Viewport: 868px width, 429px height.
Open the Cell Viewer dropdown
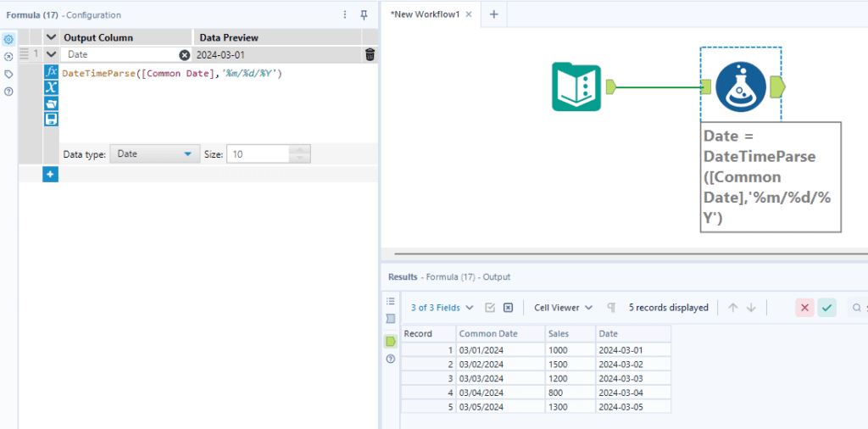[562, 308]
